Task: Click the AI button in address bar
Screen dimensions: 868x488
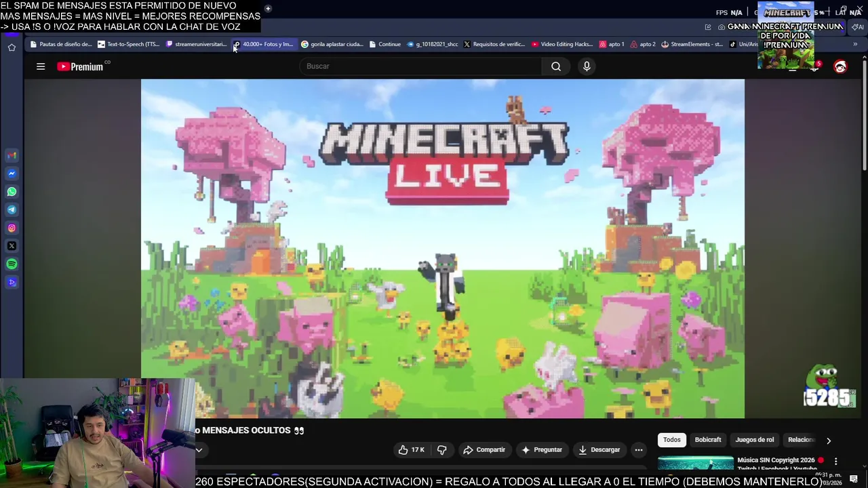Action: pos(858,27)
